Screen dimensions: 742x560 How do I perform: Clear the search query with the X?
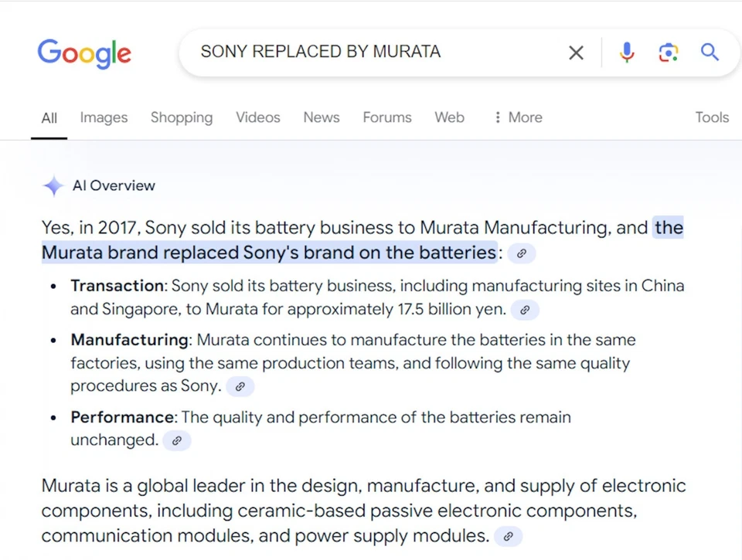pos(576,52)
